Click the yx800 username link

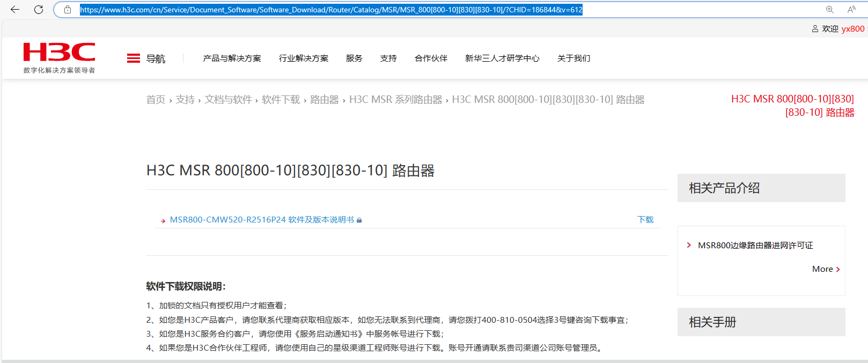point(853,29)
